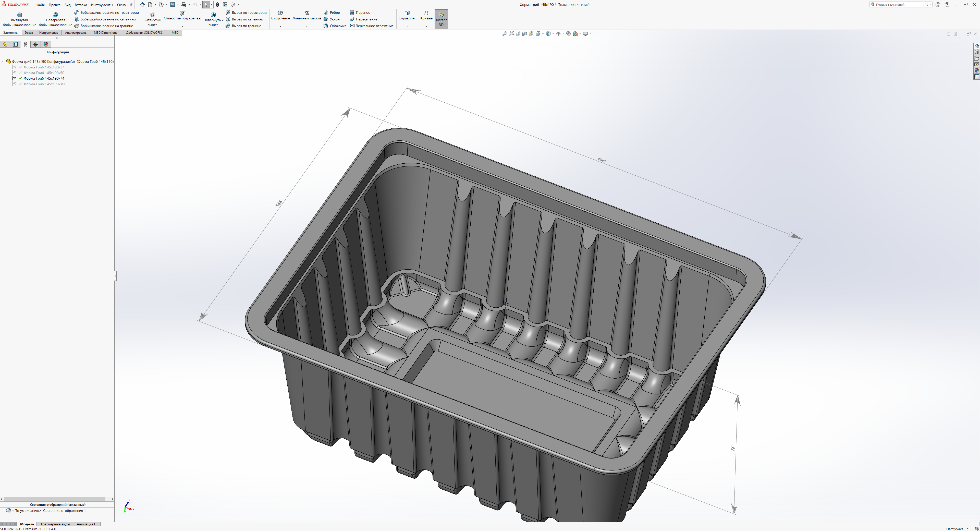Open Справочная геометрия dropdown arrow
The height and width of the screenshot is (531, 980).
(408, 26)
